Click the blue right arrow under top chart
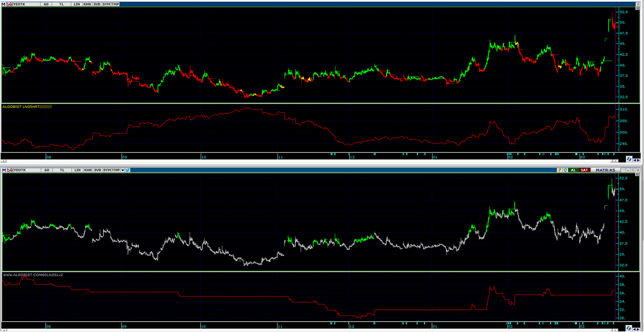The height and width of the screenshot is (332, 644). click(639, 160)
